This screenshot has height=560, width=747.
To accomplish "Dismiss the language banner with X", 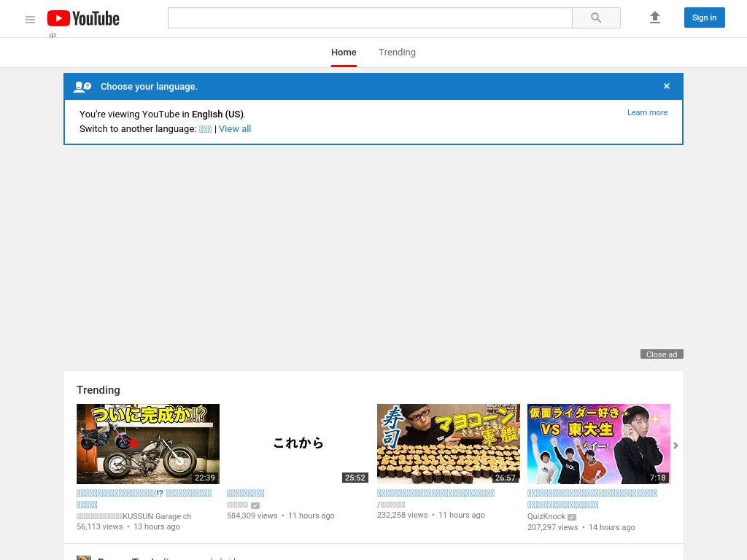I will coord(666,86).
